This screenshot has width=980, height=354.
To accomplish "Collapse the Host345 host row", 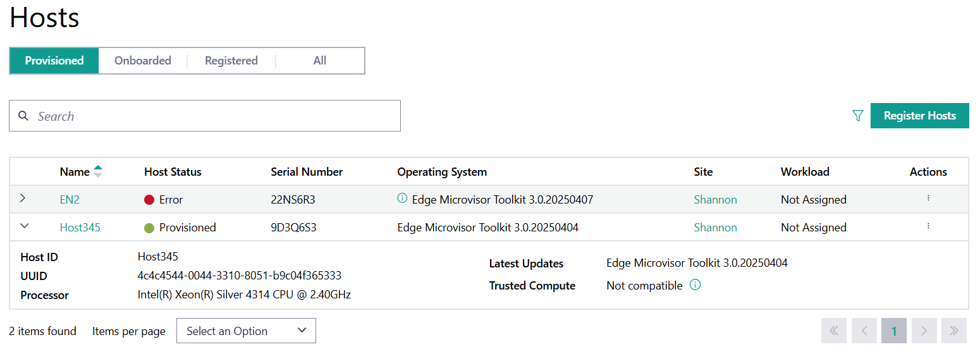I will [x=24, y=226].
